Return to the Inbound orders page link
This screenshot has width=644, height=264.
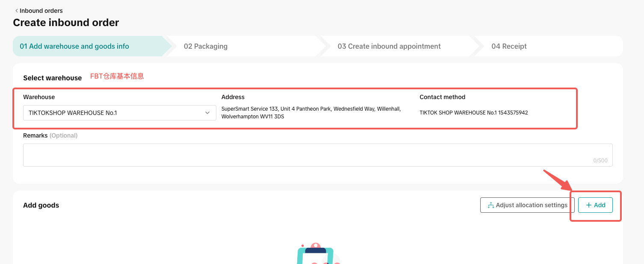pos(41,11)
